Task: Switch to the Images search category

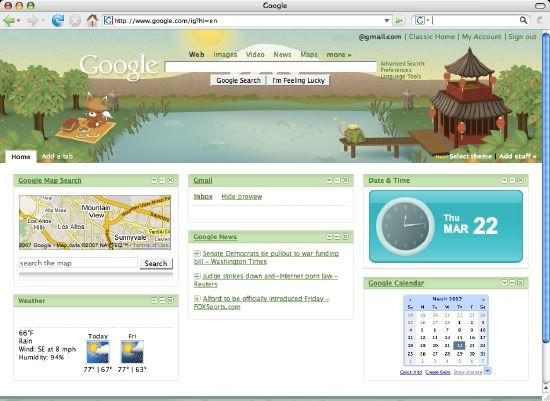Action: (225, 55)
